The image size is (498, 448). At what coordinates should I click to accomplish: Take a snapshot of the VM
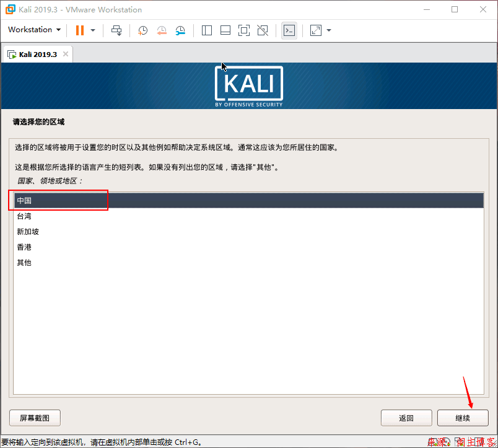click(x=142, y=30)
